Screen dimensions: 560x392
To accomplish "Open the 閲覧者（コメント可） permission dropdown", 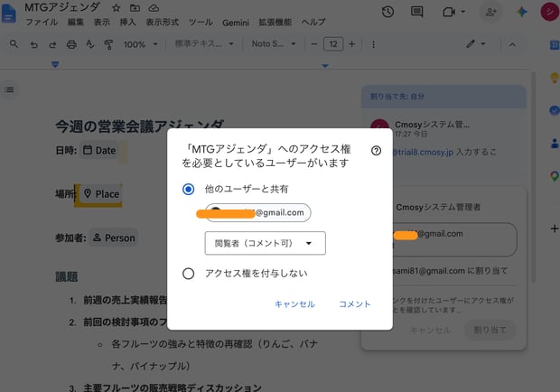I will [265, 243].
